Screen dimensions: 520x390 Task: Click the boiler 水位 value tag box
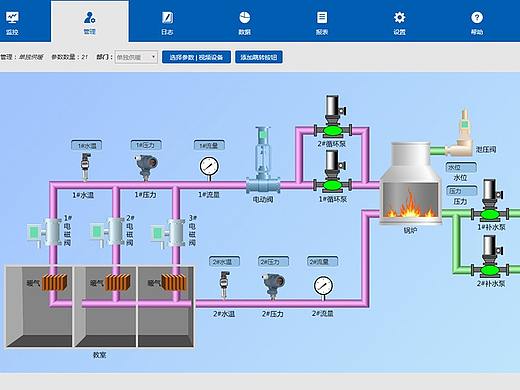(461, 167)
